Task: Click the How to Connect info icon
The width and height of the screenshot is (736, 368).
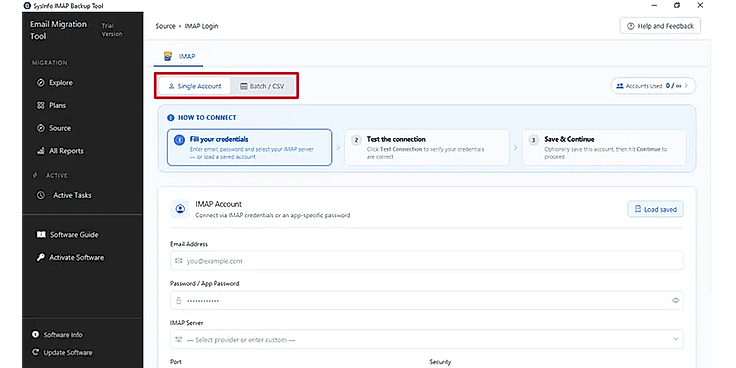Action: [170, 118]
